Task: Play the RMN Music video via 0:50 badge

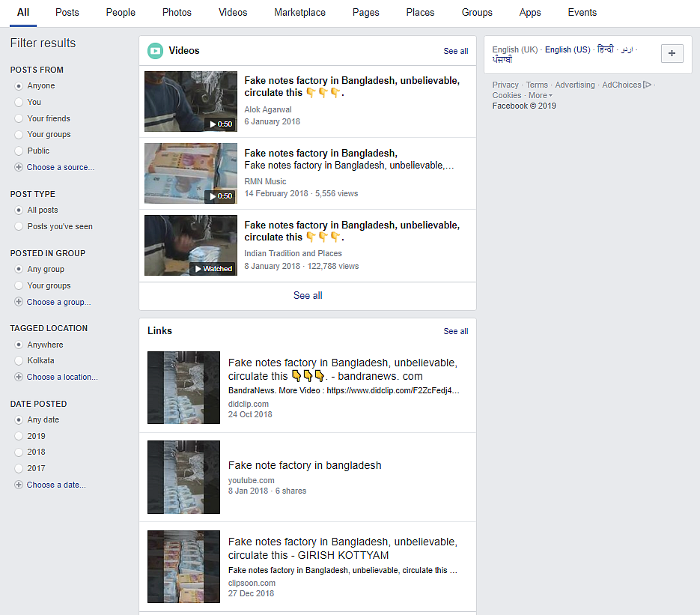Action: click(221, 196)
